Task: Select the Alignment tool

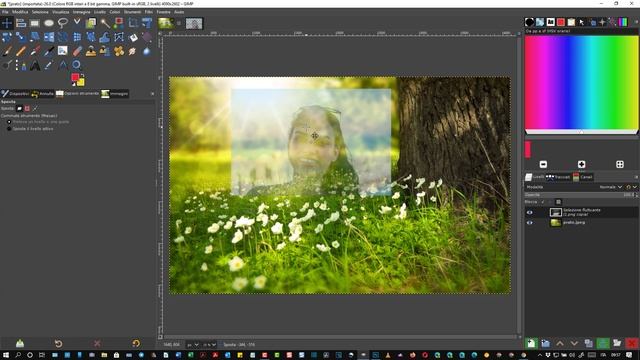Action: coord(21,23)
